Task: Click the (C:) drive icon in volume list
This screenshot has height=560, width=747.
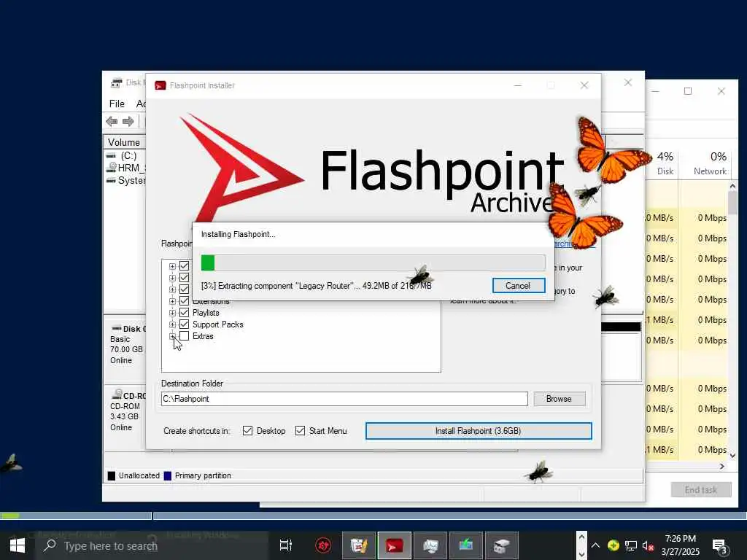Action: click(111, 156)
